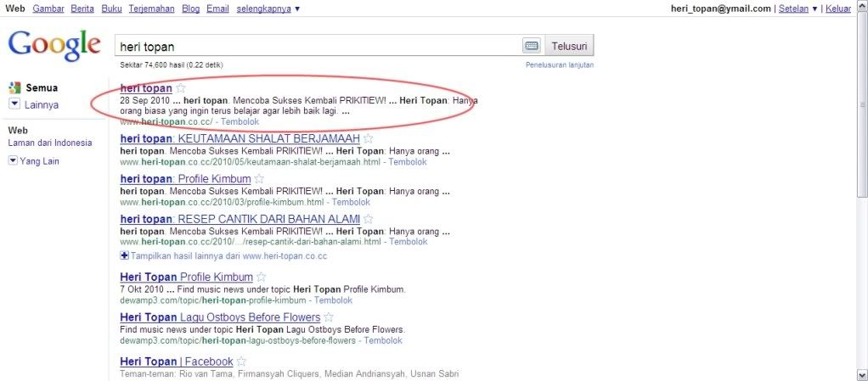Filter by 'Laman dari Indonesia'

tap(50, 143)
